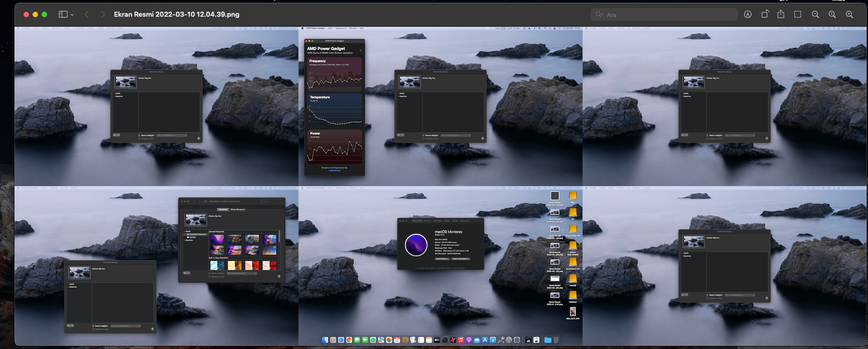
Task: Click the Chrome icon in the Dock
Action: click(349, 340)
